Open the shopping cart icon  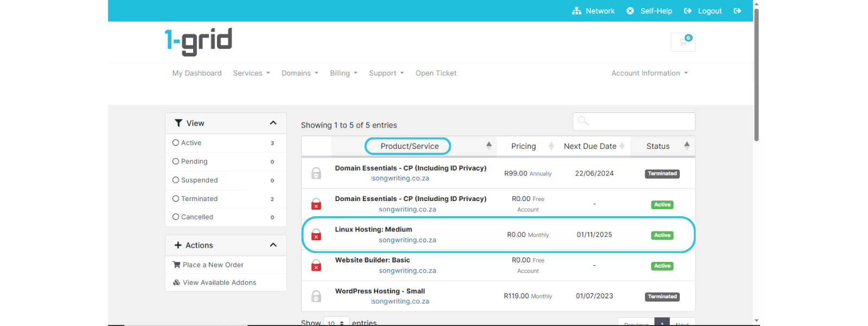[682, 42]
